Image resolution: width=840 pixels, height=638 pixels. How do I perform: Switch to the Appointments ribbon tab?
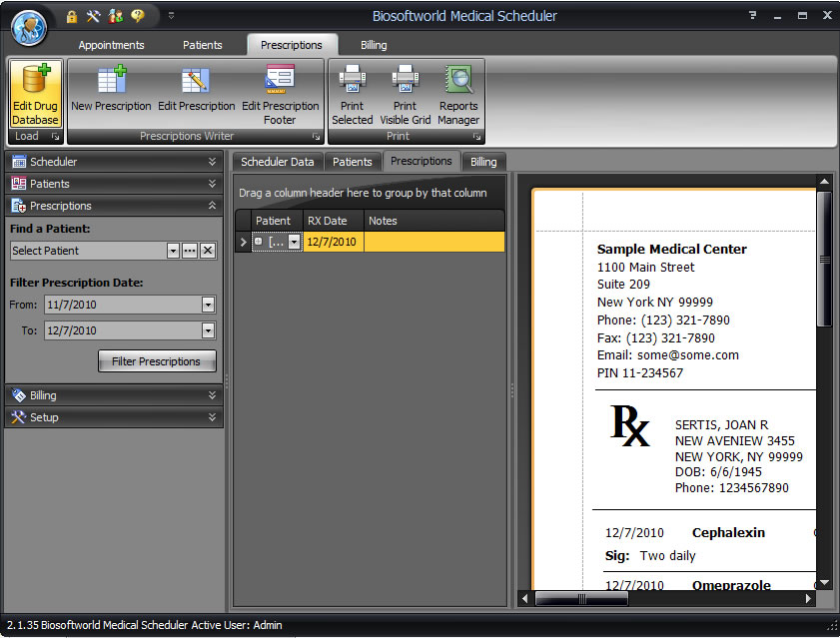111,45
